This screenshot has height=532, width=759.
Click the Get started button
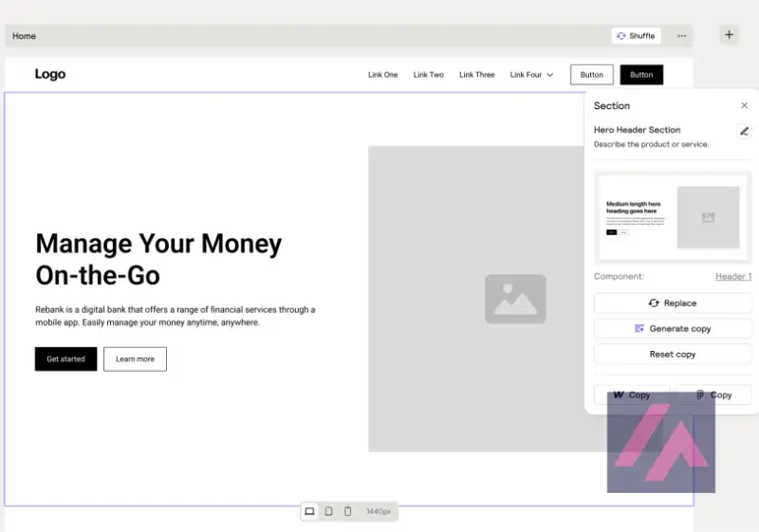tap(65, 358)
